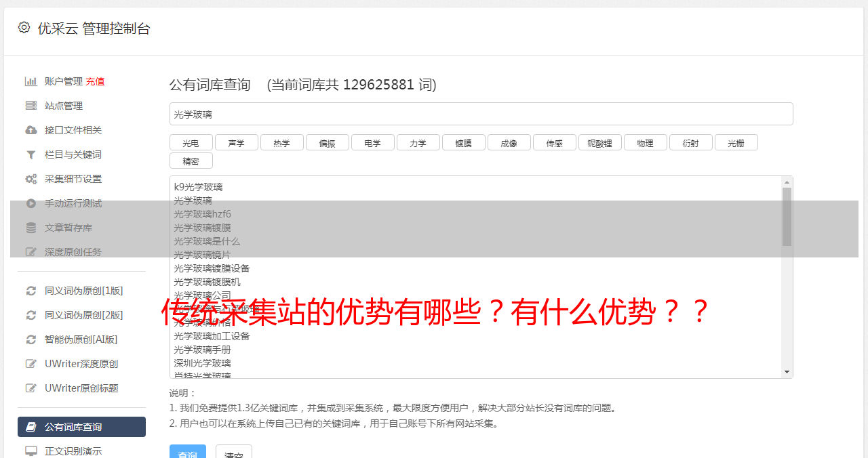Pick the 铌酸锂 tag button
This screenshot has width=868, height=458.
point(600,142)
